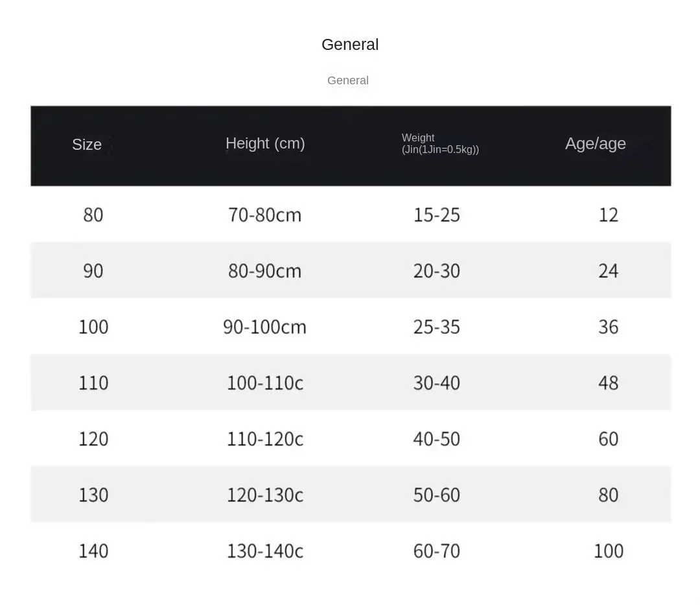
Task: Click the "70-80cm" height cell
Action: coord(264,215)
